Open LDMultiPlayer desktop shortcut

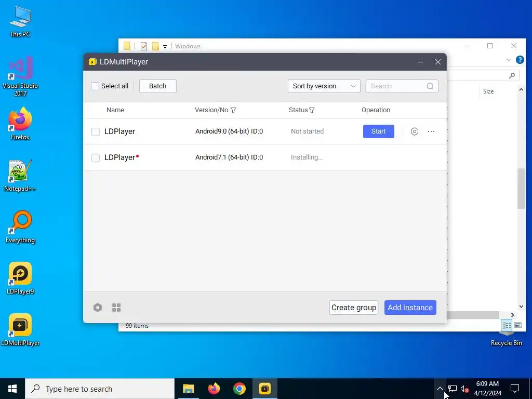click(x=20, y=330)
